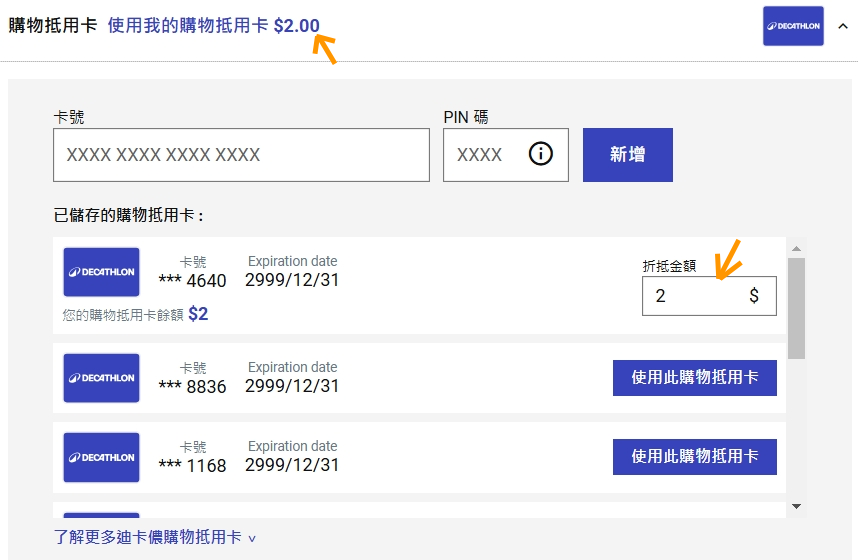Screen dimensions: 858x560
Task: Click the 折抵金額 label
Action: tap(669, 266)
